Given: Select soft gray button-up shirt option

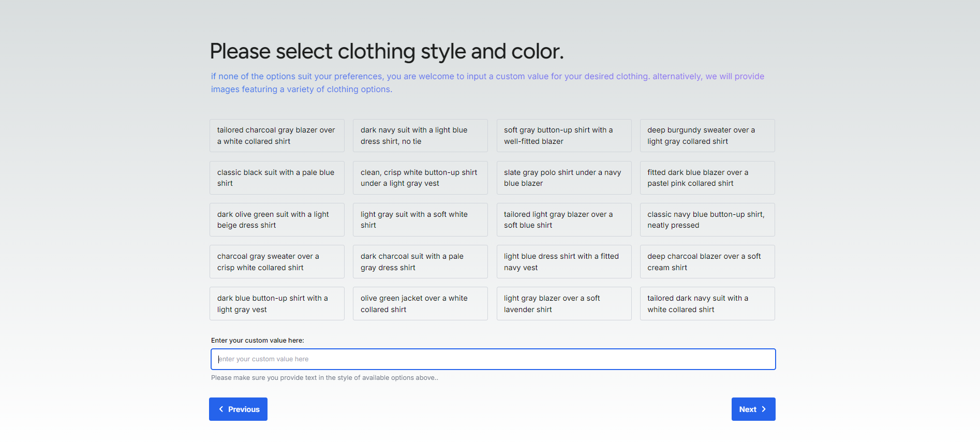Looking at the screenshot, I should click(x=563, y=136).
